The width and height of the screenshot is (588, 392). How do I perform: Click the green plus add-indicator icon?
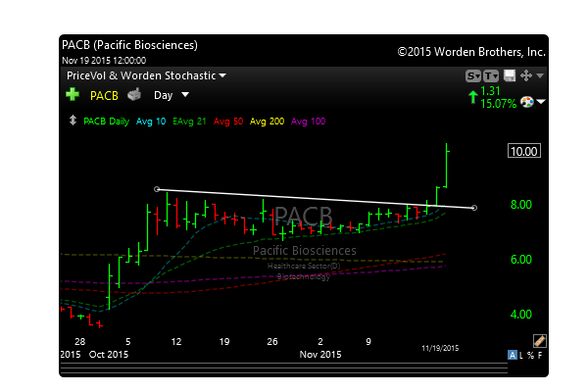[x=73, y=94]
